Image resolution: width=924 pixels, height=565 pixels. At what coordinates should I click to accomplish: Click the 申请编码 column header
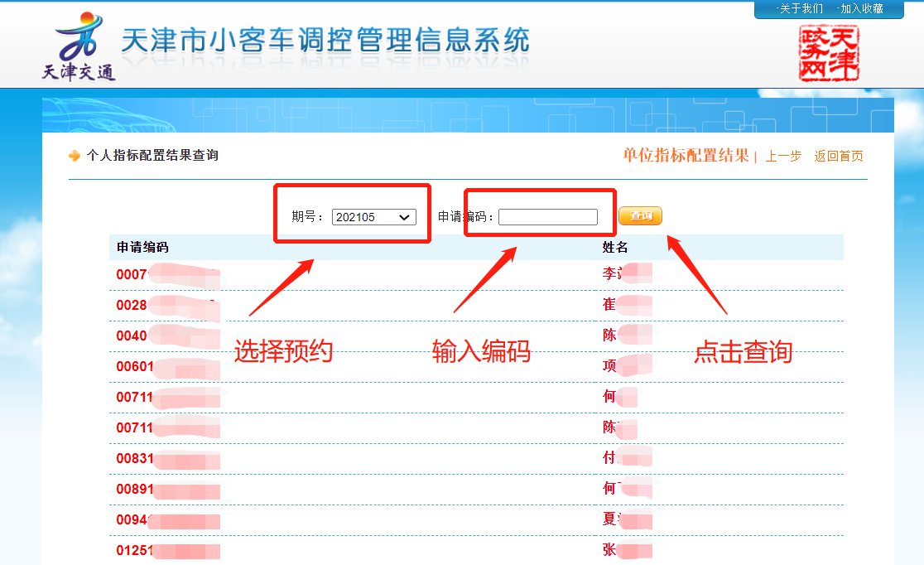pyautogui.click(x=142, y=247)
